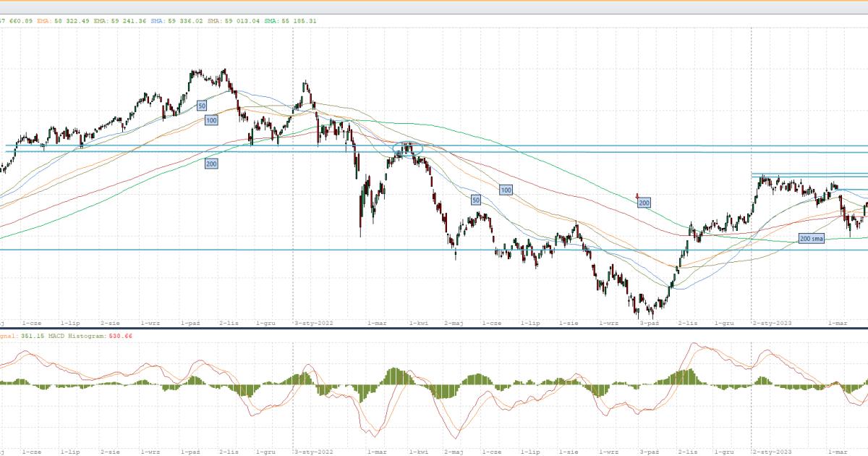Click the 50 label in the mid-2022 downtrend

click(x=476, y=200)
